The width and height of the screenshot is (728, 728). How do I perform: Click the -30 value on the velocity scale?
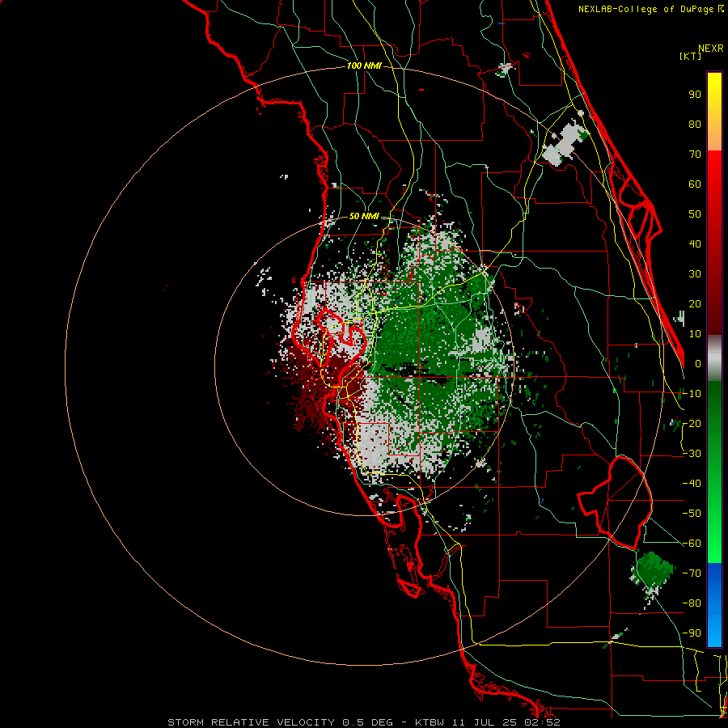coord(692,454)
